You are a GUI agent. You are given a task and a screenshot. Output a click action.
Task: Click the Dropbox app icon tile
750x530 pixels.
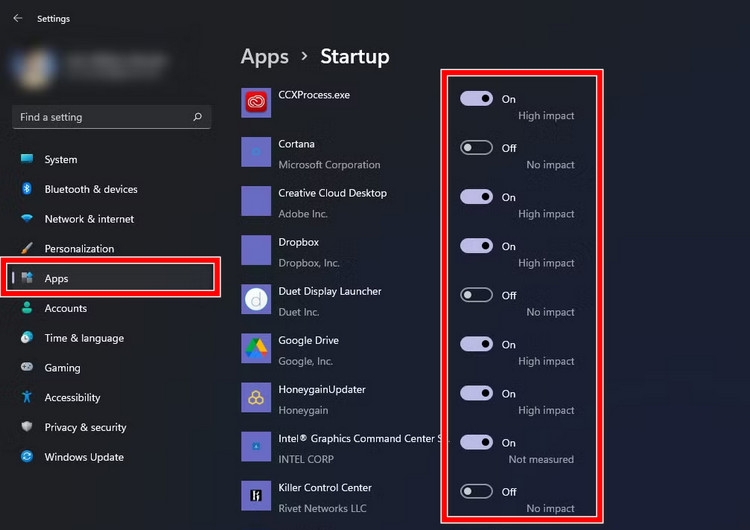coord(256,250)
